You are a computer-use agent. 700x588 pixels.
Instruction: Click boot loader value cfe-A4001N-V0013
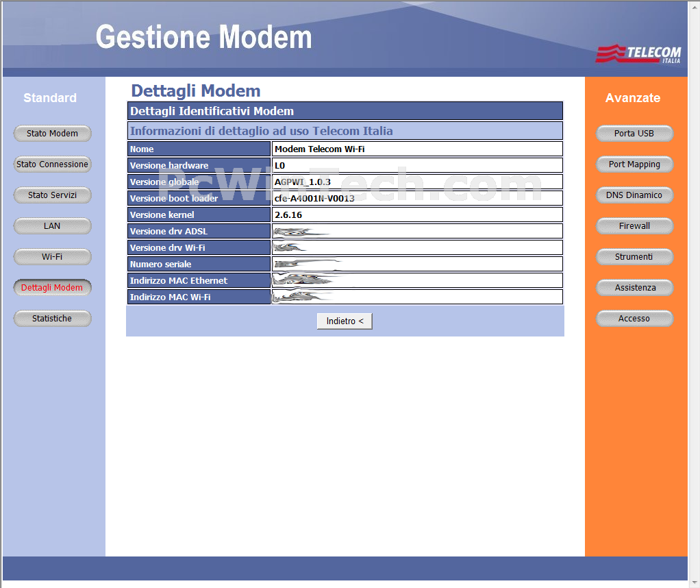pyautogui.click(x=315, y=198)
